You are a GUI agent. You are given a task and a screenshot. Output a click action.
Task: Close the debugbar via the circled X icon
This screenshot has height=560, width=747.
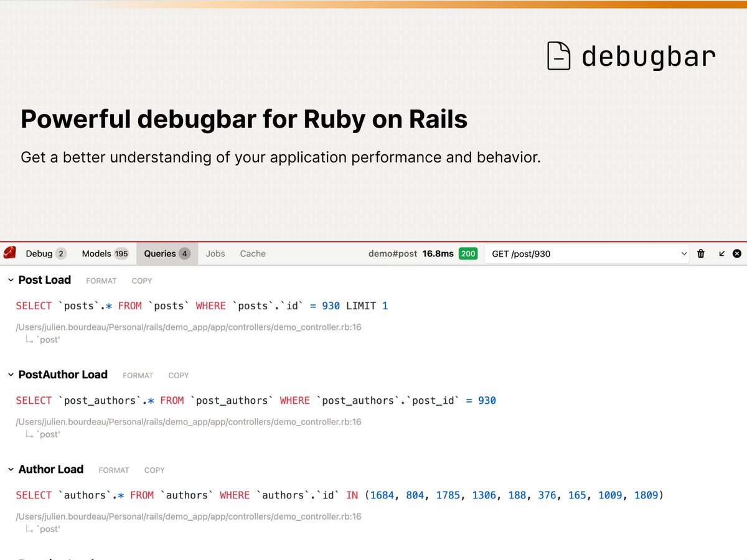coord(736,253)
